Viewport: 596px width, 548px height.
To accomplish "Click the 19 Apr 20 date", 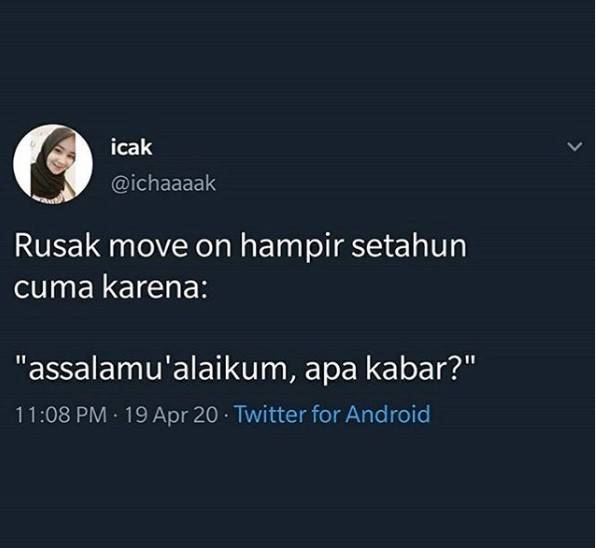I will pyautogui.click(x=171, y=414).
